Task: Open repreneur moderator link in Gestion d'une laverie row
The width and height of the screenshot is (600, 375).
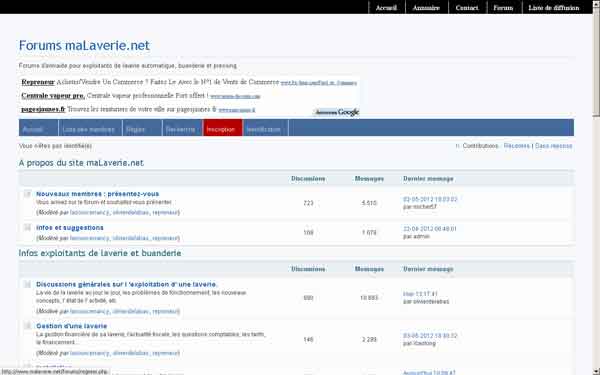Action: click(165, 353)
